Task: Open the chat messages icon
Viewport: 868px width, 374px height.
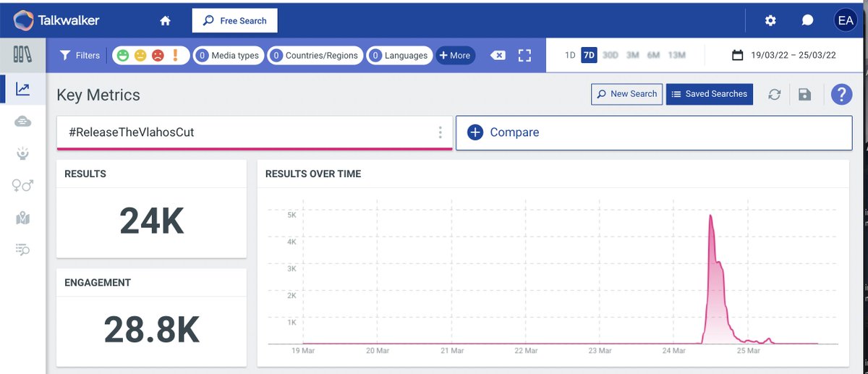Action: tap(807, 20)
